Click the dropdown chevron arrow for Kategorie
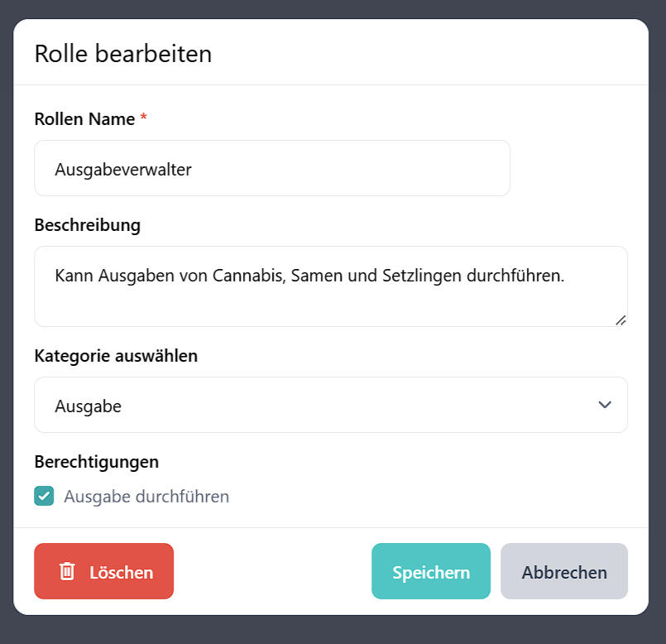The image size is (666, 644). coord(605,405)
